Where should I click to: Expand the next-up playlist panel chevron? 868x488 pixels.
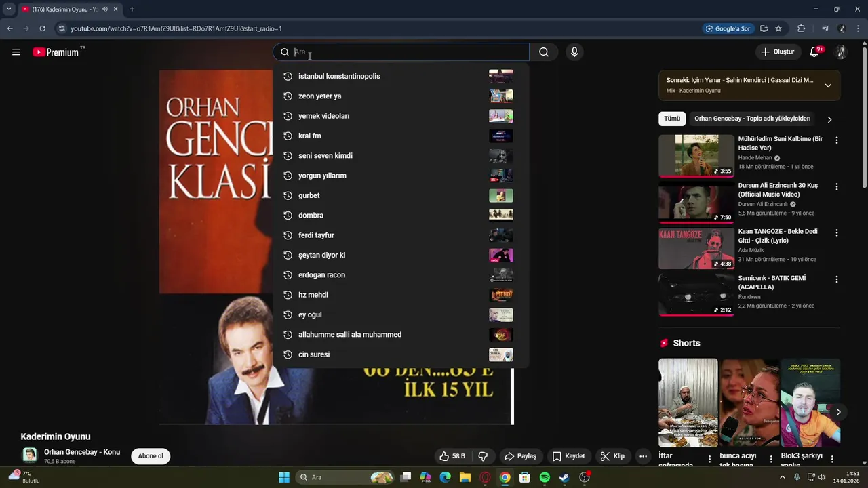pos(828,85)
